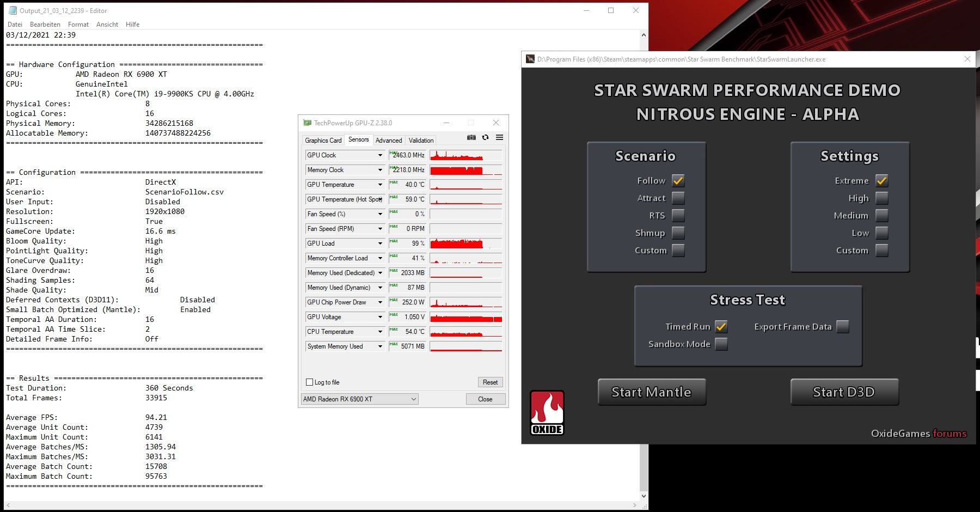The height and width of the screenshot is (512, 980).
Task: Switch to Graphics Card tab
Action: [323, 141]
